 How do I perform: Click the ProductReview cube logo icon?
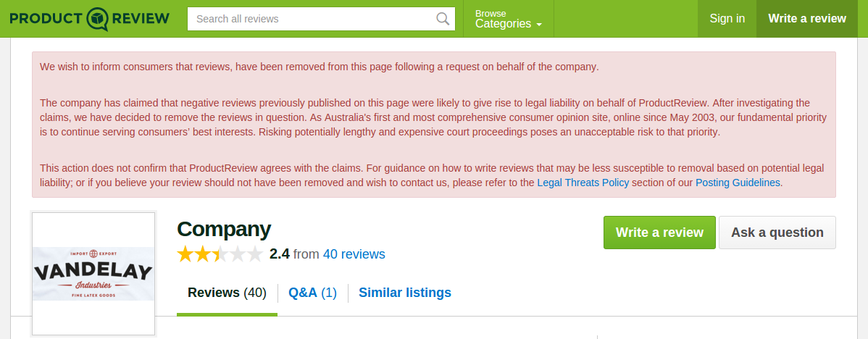[x=98, y=19]
